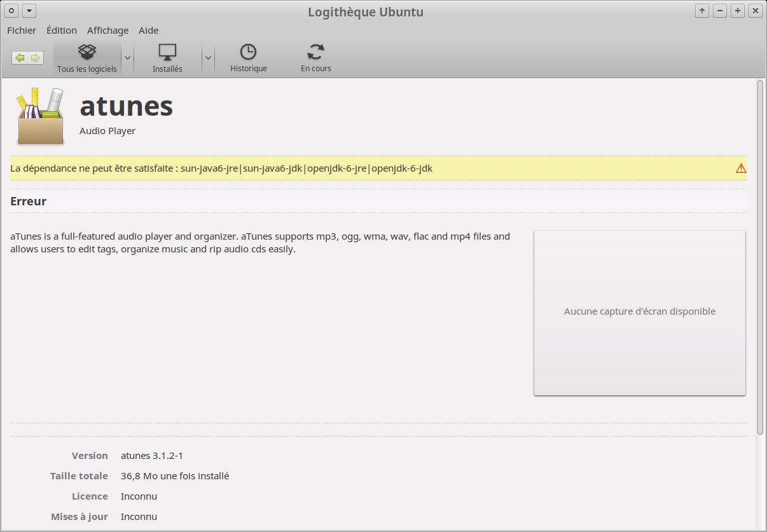Open the Édition menu
The width and height of the screenshot is (767, 532).
tap(62, 31)
